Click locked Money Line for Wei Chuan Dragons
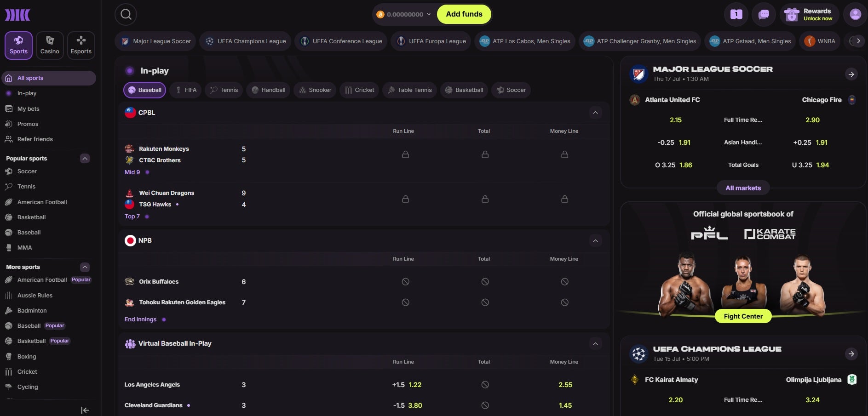Screen dimensions: 868x416 (564, 199)
